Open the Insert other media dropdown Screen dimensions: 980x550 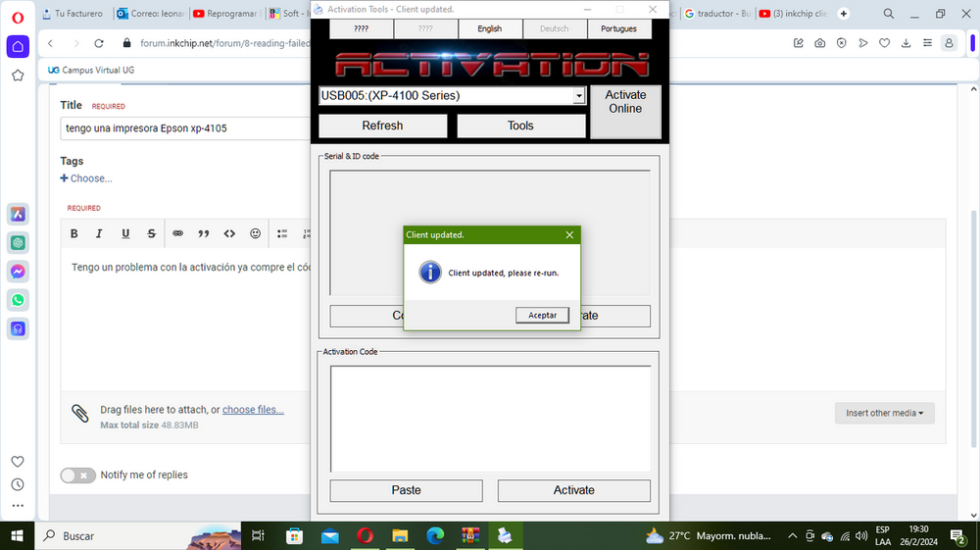(884, 413)
